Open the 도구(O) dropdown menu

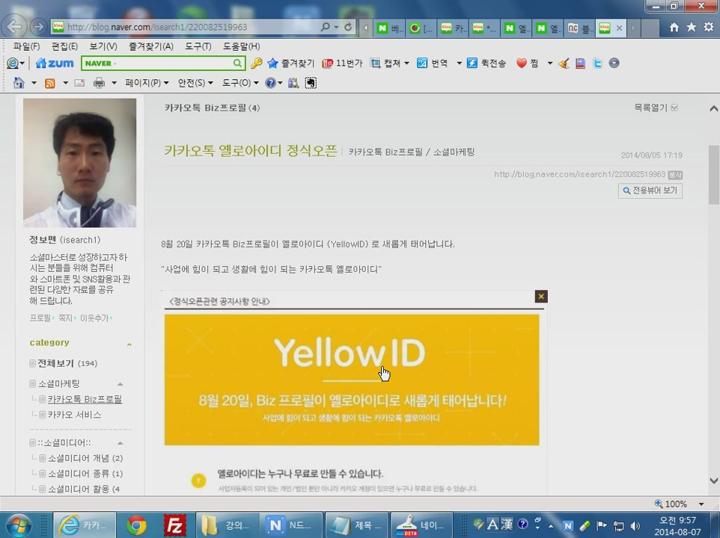[x=240, y=83]
